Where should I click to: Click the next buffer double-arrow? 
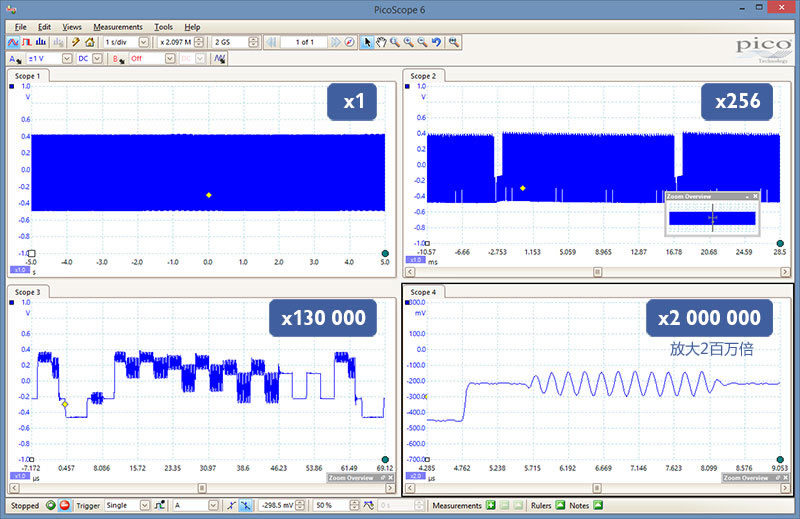click(335, 42)
